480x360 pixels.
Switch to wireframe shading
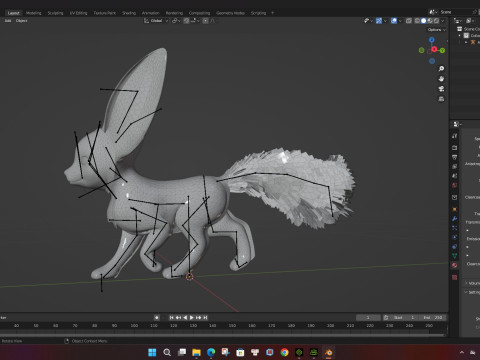[417, 21]
